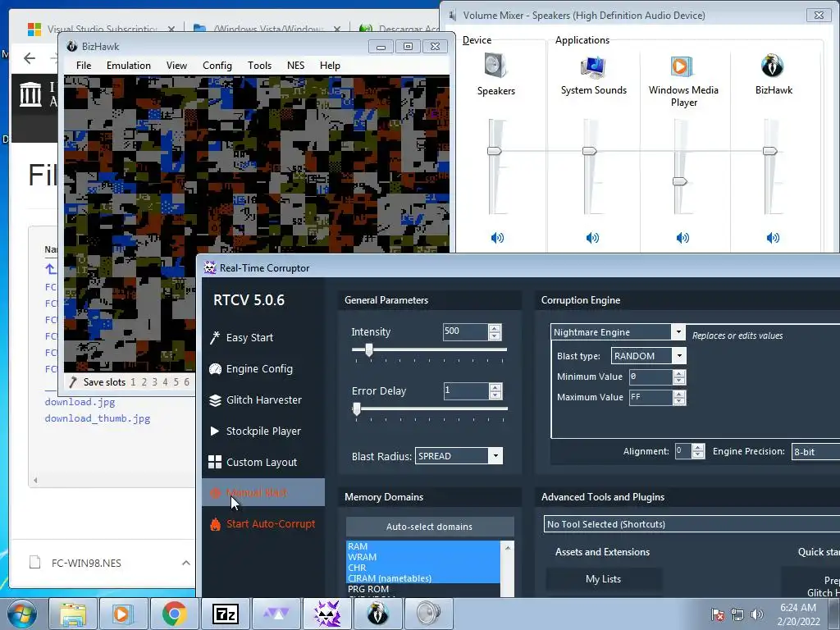The image size is (840, 630).
Task: Open Chrome from the taskbar
Action: [x=174, y=614]
